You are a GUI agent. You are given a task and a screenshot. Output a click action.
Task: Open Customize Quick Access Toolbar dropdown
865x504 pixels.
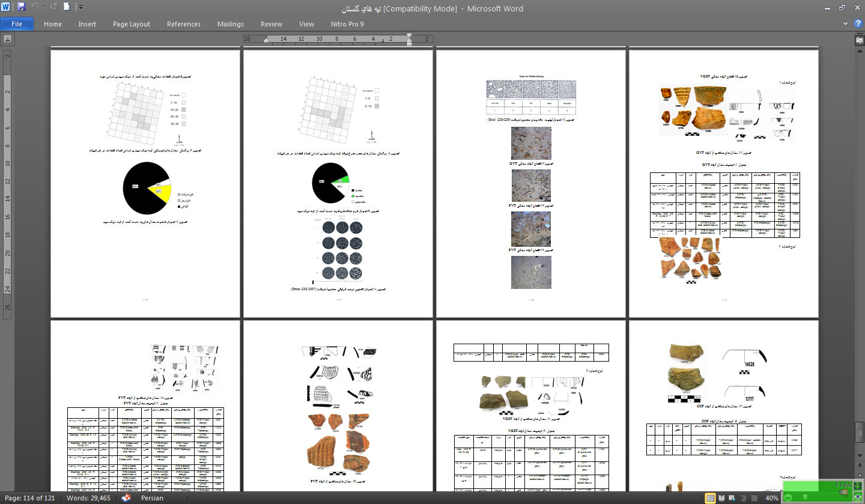[81, 8]
